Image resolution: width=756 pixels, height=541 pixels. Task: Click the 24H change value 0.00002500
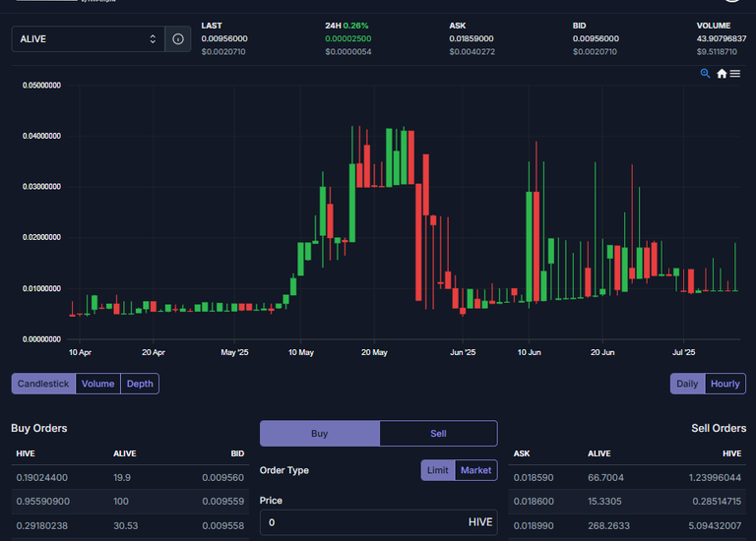(348, 38)
